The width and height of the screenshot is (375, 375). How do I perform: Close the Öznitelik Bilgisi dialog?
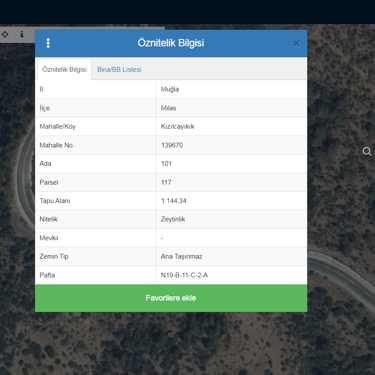tap(296, 43)
